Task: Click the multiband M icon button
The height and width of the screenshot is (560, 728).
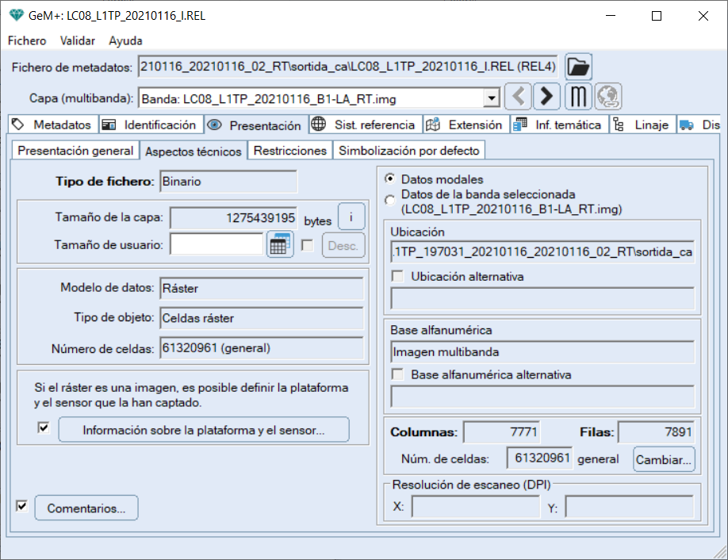Action: point(578,97)
